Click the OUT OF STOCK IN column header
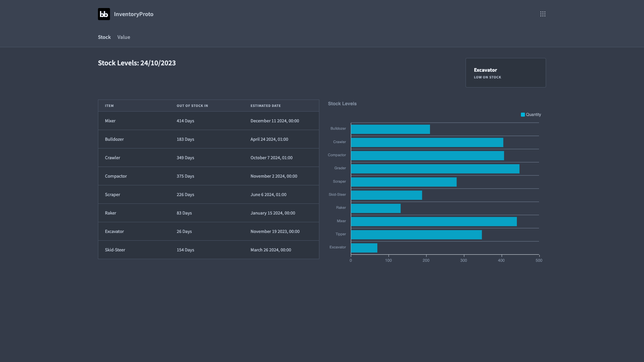The width and height of the screenshot is (644, 362). click(x=193, y=106)
